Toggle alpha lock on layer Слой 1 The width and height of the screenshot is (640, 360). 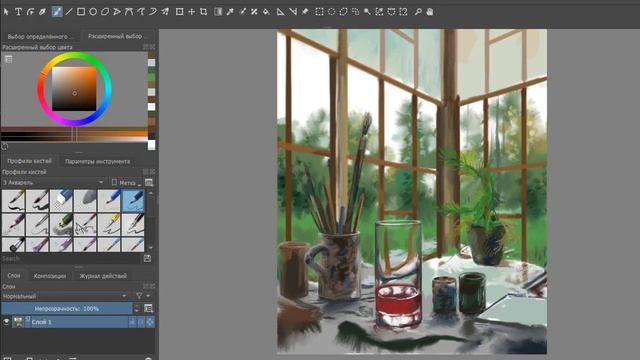pos(150,322)
